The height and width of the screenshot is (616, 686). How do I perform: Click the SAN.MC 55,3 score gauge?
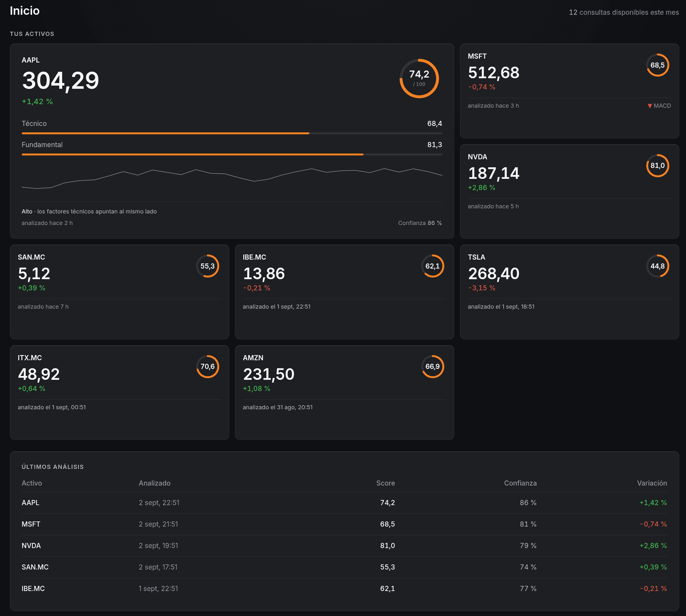pyautogui.click(x=207, y=266)
